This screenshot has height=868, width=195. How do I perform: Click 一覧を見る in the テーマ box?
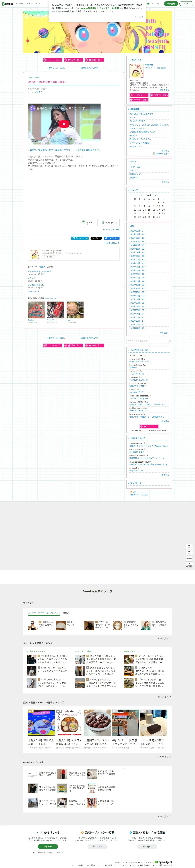click(x=164, y=182)
